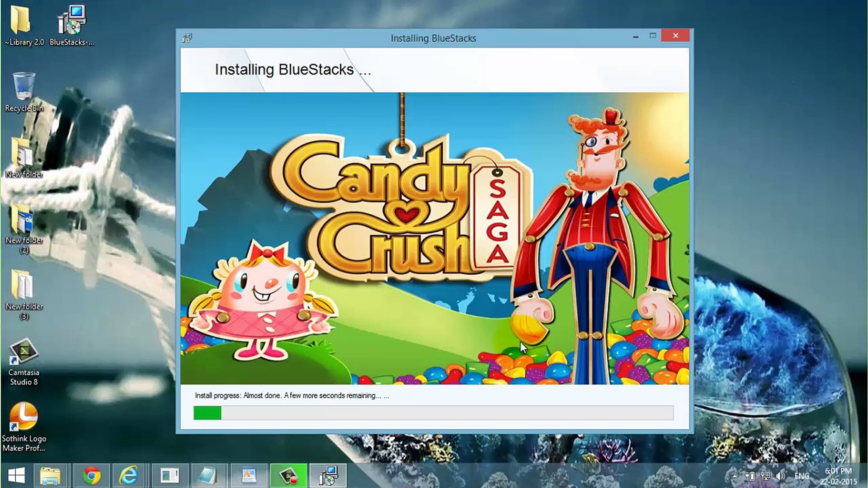
Task: Open the clock showing 6:01 PM
Action: click(838, 476)
